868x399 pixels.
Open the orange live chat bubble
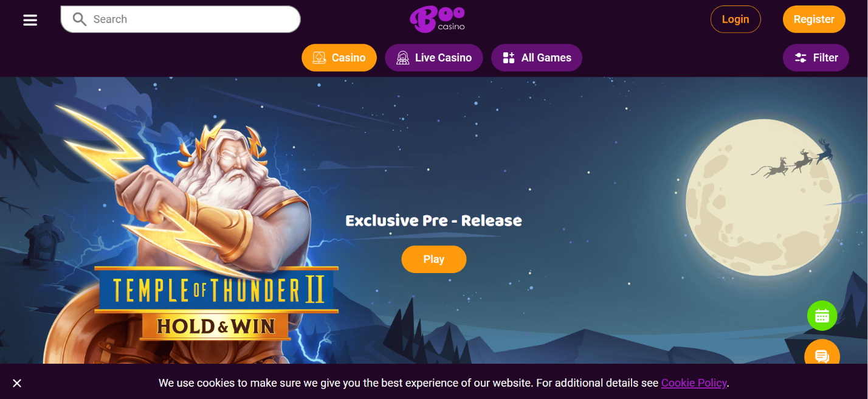822,355
